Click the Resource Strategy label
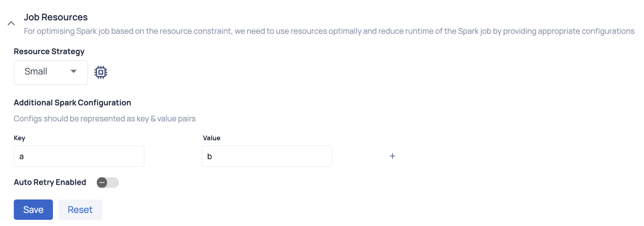The image size is (644, 226). pyautogui.click(x=49, y=51)
